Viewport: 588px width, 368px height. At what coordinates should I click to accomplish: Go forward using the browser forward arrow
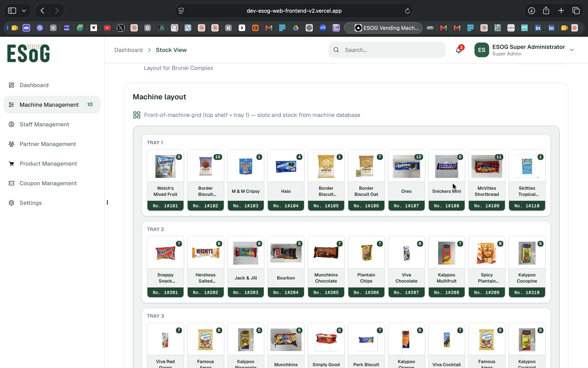point(57,11)
